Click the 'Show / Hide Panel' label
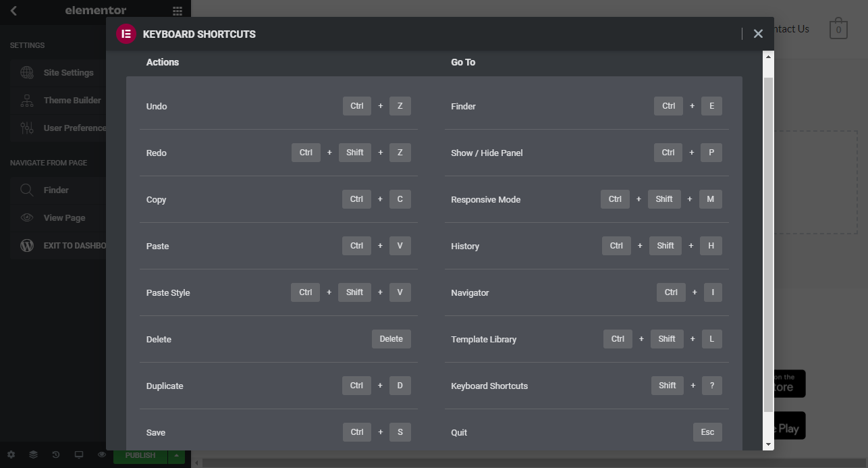The height and width of the screenshot is (468, 868). point(487,153)
